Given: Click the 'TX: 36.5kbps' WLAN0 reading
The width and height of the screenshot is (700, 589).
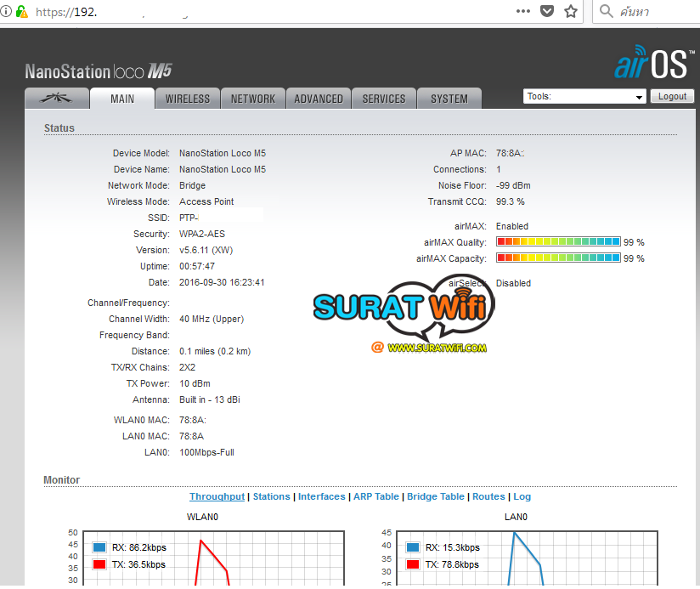Looking at the screenshot, I should click(x=138, y=564).
